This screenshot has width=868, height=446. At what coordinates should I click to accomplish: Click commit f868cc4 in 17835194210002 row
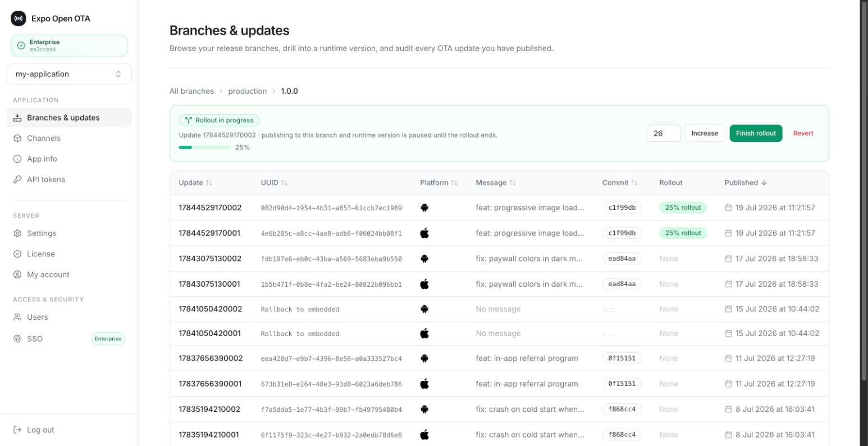pos(622,410)
